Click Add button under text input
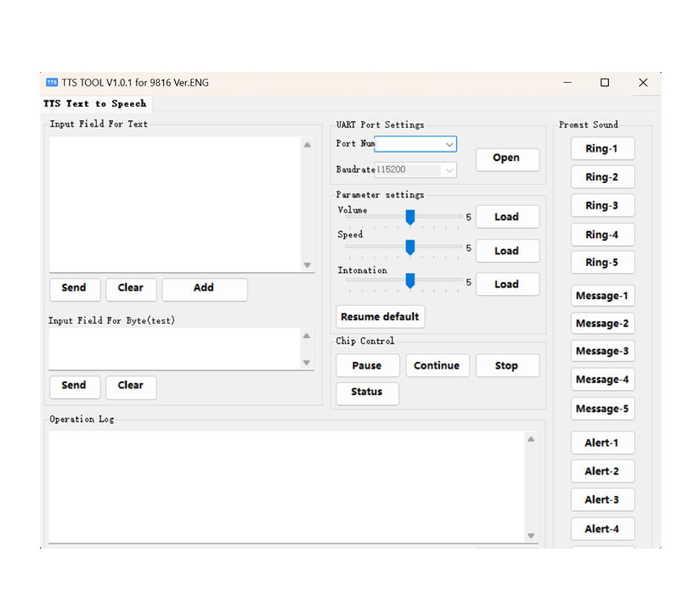The height and width of the screenshot is (616, 700). click(204, 288)
